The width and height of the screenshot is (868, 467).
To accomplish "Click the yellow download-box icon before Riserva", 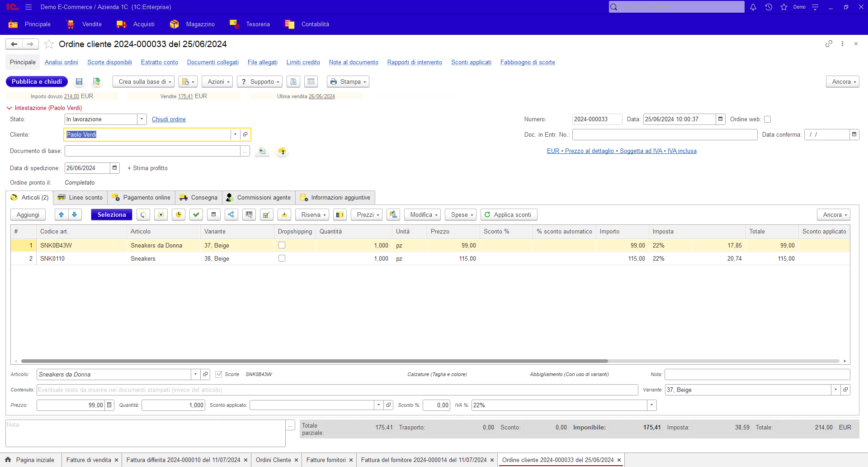I will [284, 214].
